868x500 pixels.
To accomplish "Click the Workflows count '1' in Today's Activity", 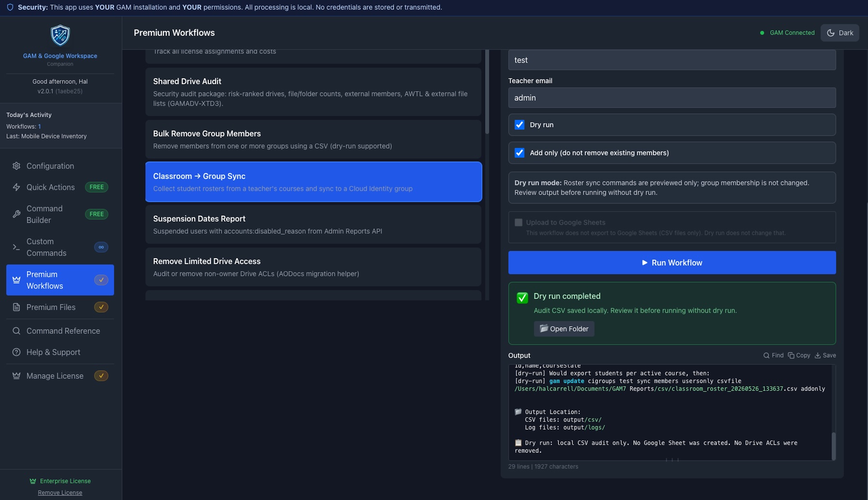I will point(39,126).
